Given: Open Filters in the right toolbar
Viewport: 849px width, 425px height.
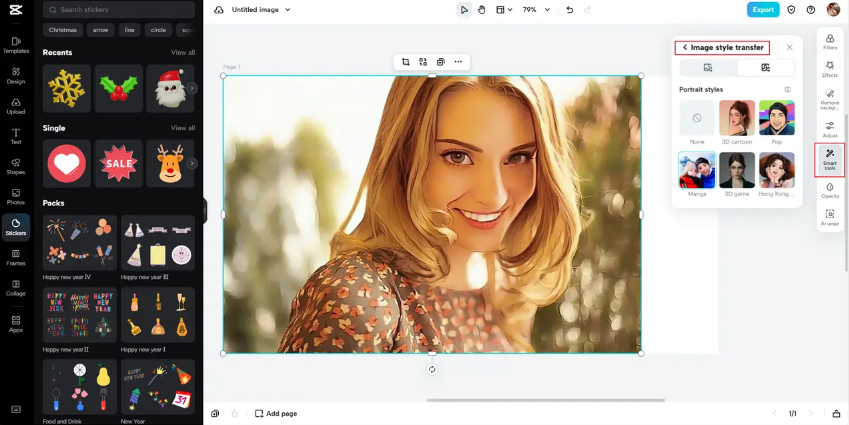Looking at the screenshot, I should 830,42.
